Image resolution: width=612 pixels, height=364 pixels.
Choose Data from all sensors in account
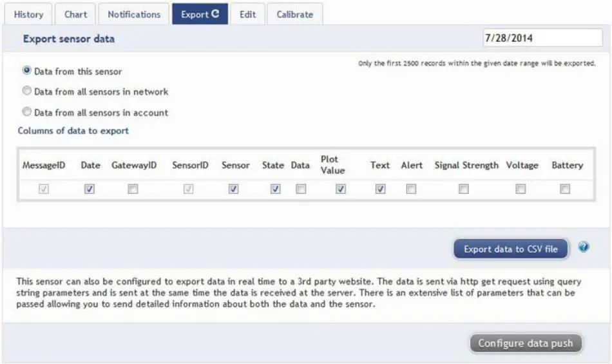(x=26, y=111)
